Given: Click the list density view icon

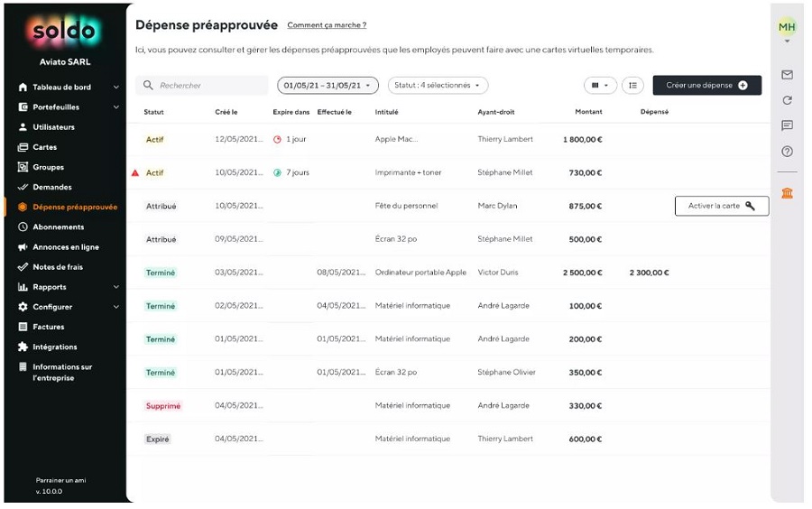Looking at the screenshot, I should coord(632,86).
